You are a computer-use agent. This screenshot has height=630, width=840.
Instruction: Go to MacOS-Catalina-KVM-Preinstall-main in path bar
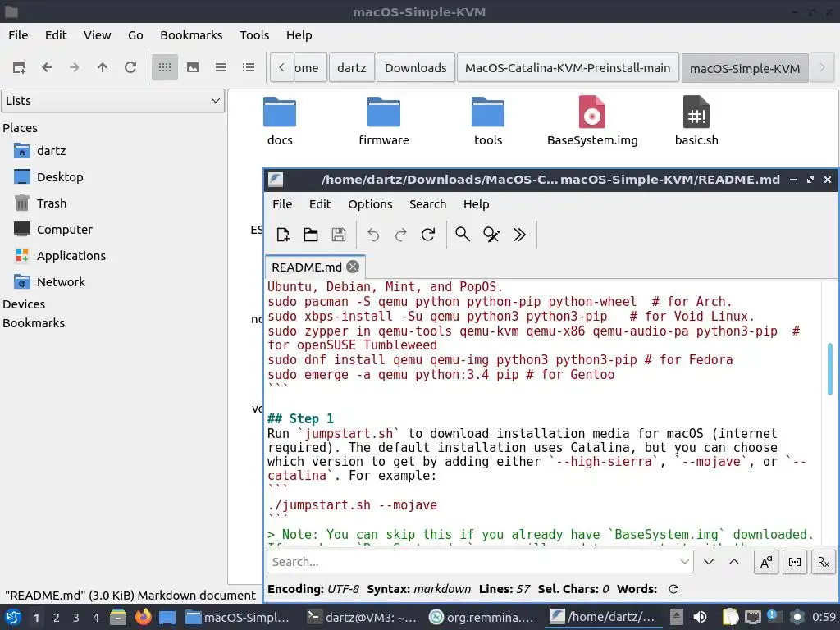point(568,68)
